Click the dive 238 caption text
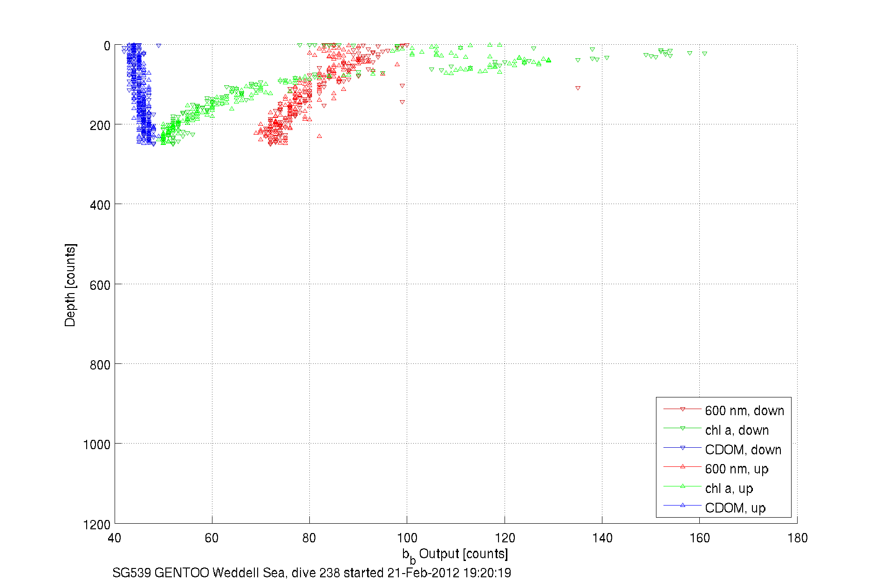Image resolution: width=881 pixels, height=588 pixels. click(312, 573)
